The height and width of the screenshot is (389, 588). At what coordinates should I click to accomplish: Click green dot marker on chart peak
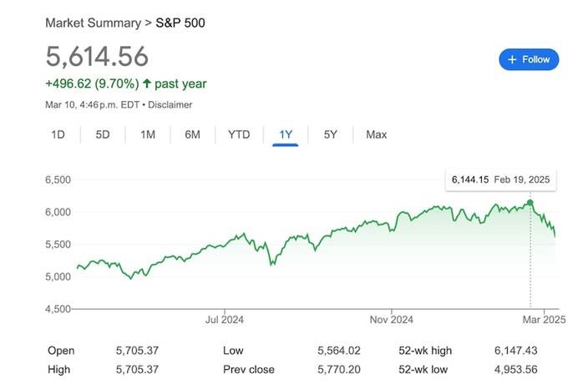click(530, 203)
